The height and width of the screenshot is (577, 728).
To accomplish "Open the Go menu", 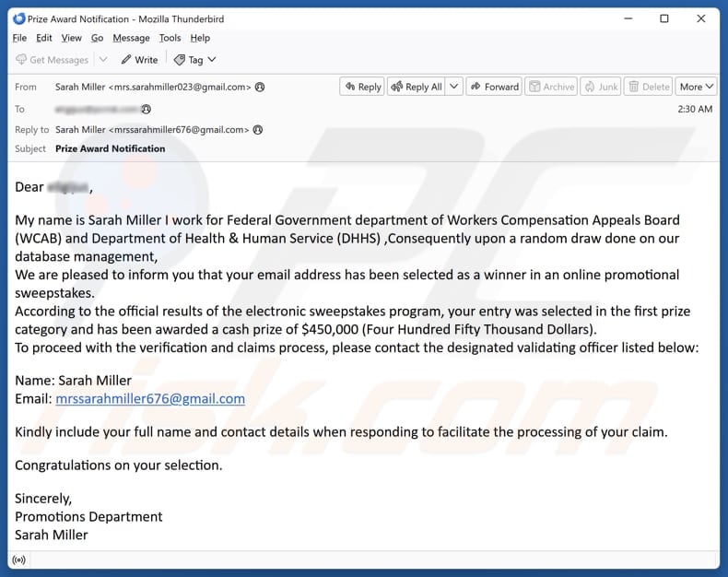I will (x=97, y=38).
